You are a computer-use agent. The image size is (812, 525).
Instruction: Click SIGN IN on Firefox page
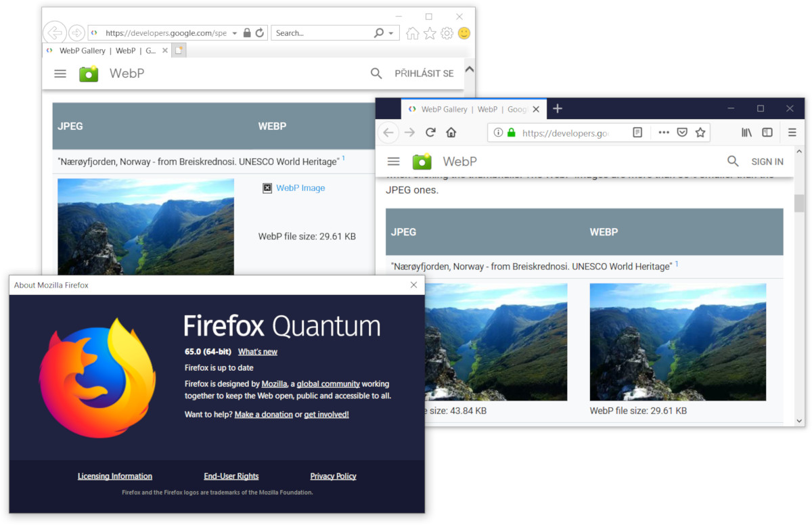(767, 162)
